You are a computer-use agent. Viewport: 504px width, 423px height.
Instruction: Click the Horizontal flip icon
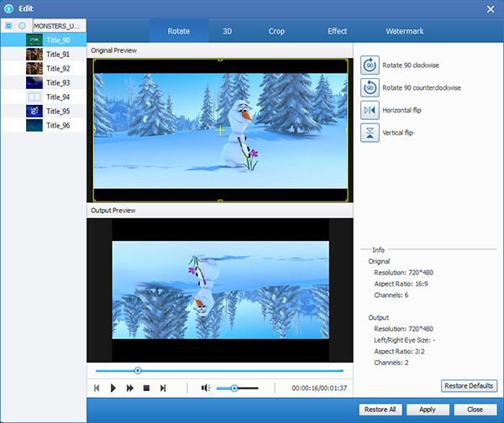(x=370, y=110)
